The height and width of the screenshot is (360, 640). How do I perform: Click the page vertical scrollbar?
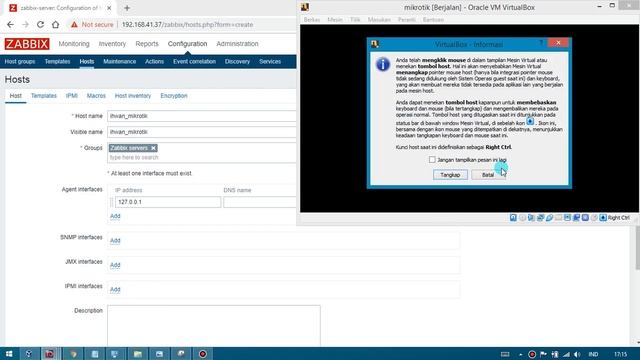coord(638,249)
